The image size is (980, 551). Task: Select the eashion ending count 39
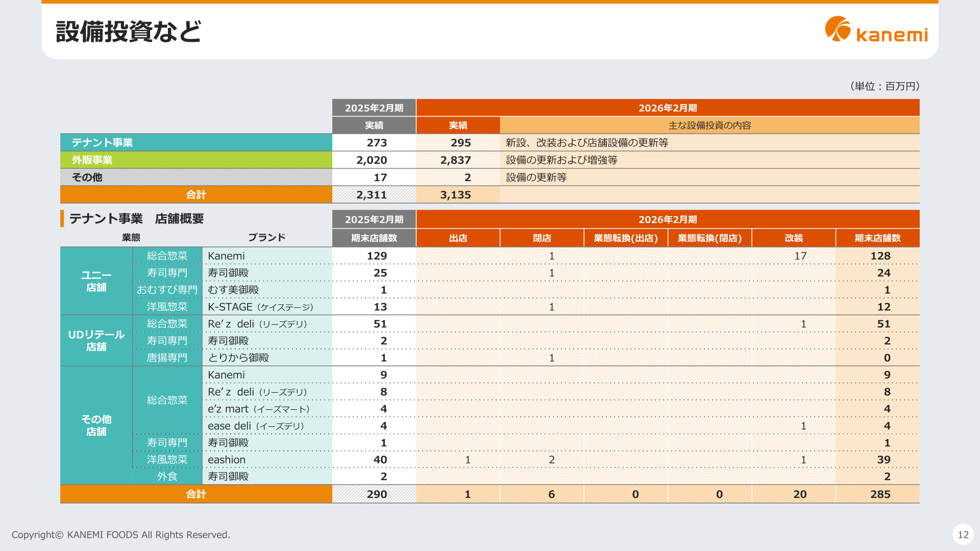[884, 460]
